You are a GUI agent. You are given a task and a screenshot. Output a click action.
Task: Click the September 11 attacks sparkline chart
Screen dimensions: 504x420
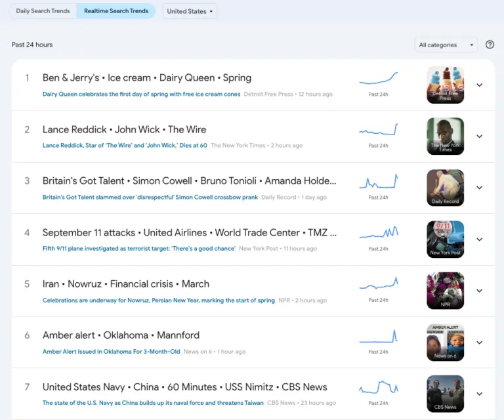click(378, 232)
